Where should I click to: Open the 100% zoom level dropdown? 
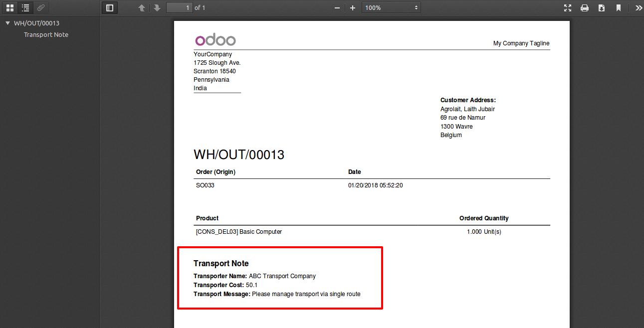[391, 7]
